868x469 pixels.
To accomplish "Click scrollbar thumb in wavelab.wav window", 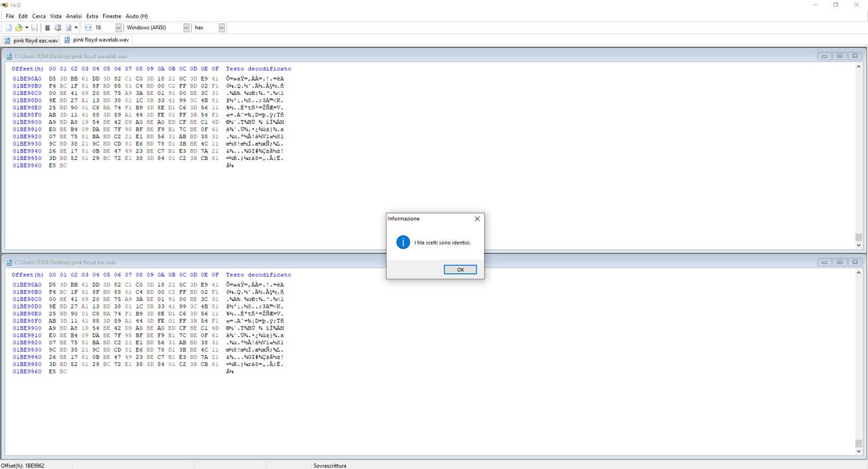I will click(859, 237).
